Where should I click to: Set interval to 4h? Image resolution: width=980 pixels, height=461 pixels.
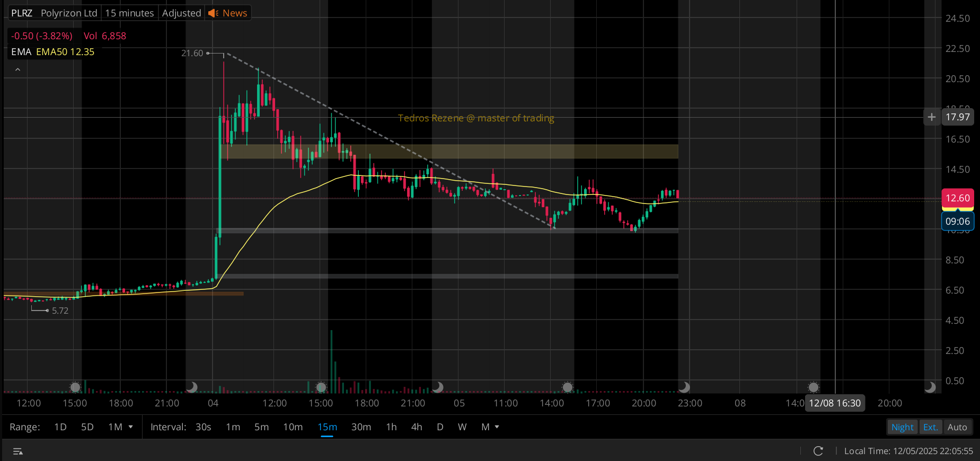(x=417, y=427)
